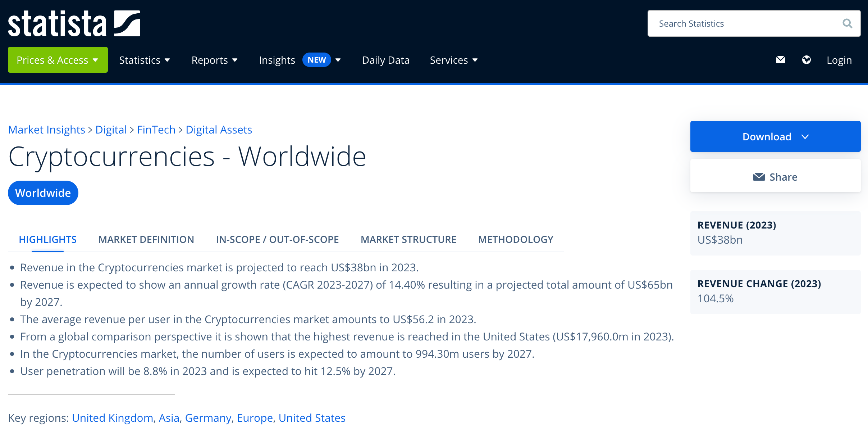Click the Statista logo
This screenshot has width=868, height=434.
[74, 24]
